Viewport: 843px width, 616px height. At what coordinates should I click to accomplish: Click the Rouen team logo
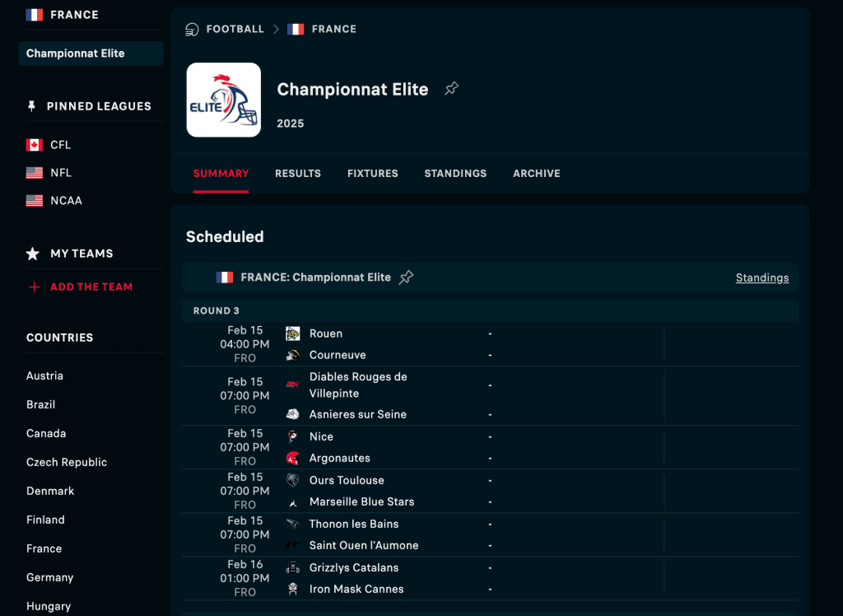click(x=292, y=334)
